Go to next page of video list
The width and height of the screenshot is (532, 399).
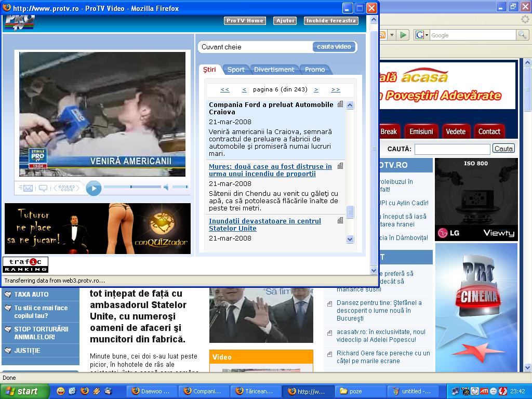click(316, 89)
